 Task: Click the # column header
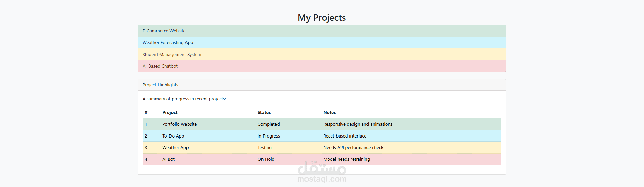(x=146, y=112)
